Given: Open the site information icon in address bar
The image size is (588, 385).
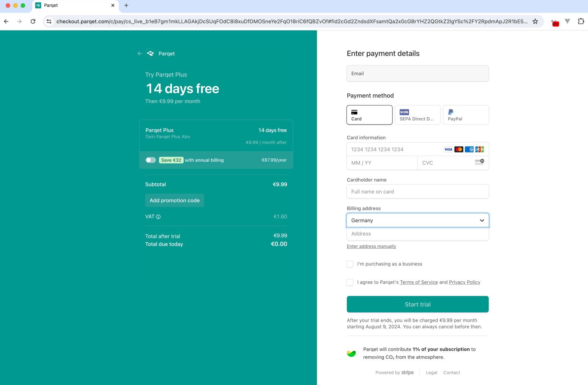Looking at the screenshot, I should pyautogui.click(x=49, y=21).
